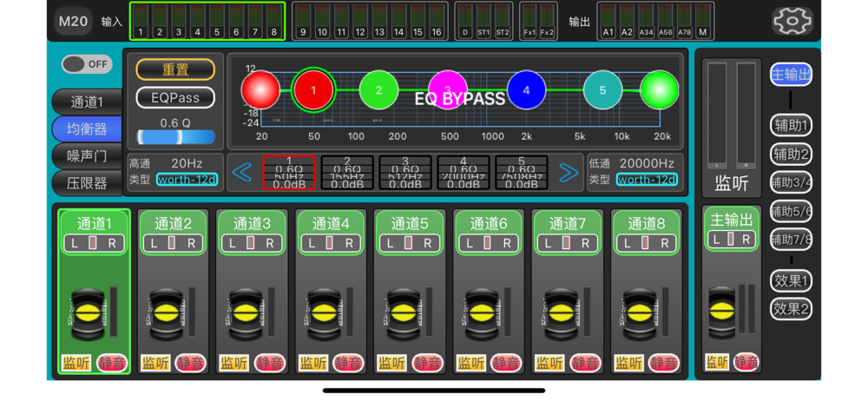Viewport: 868px width, 401px height.
Task: Open band 2 parameter box 155Hz
Action: click(x=347, y=173)
